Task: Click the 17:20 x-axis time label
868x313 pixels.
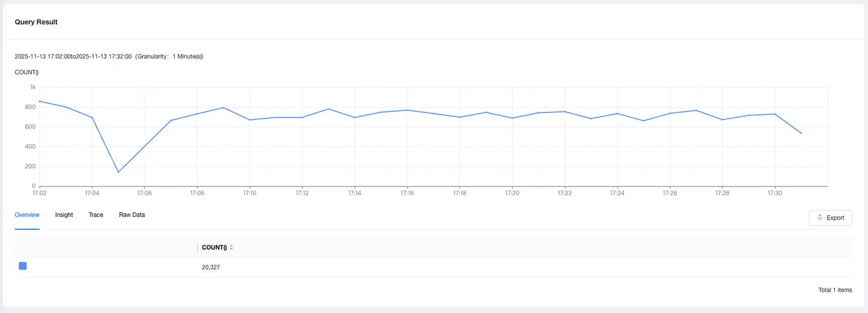Action: [512, 194]
